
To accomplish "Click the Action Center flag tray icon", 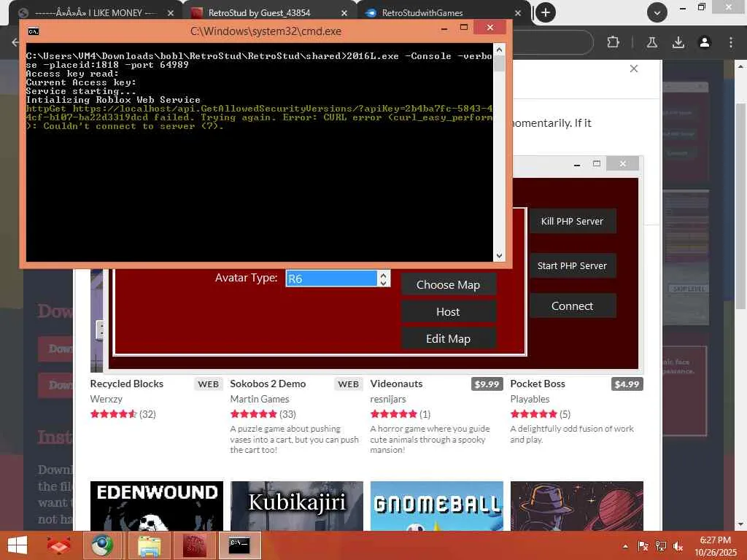I will coord(643,546).
